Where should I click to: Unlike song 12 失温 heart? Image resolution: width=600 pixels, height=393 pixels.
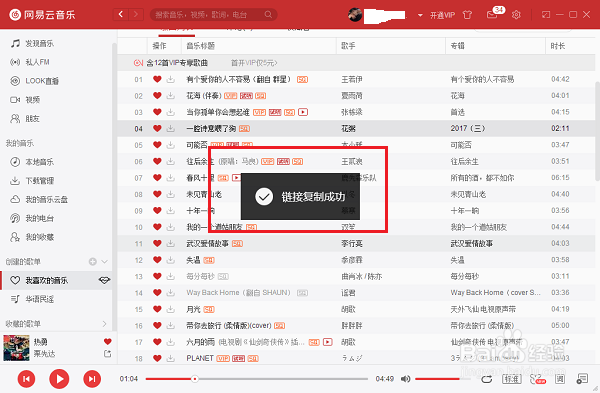point(157,260)
